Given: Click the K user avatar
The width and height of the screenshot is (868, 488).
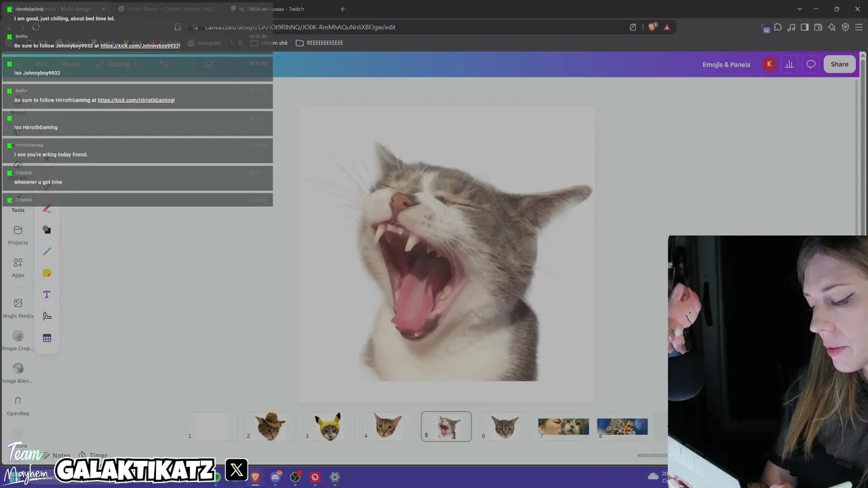Looking at the screenshot, I should tap(769, 64).
